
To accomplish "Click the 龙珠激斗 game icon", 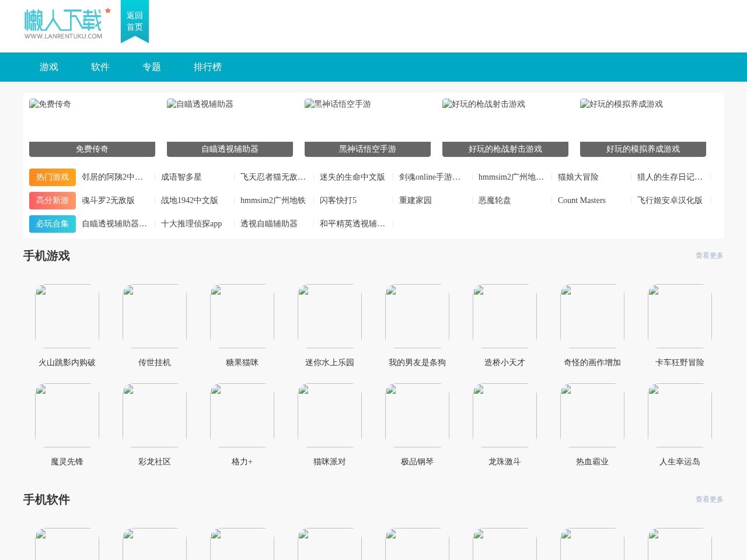I will click(505, 415).
